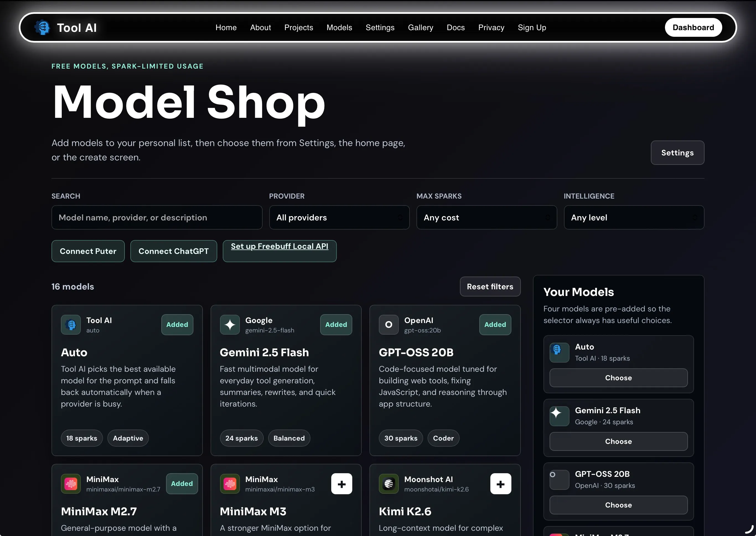Image resolution: width=756 pixels, height=536 pixels.
Task: Add Kimi K2.6 with the plus button
Action: [501, 484]
